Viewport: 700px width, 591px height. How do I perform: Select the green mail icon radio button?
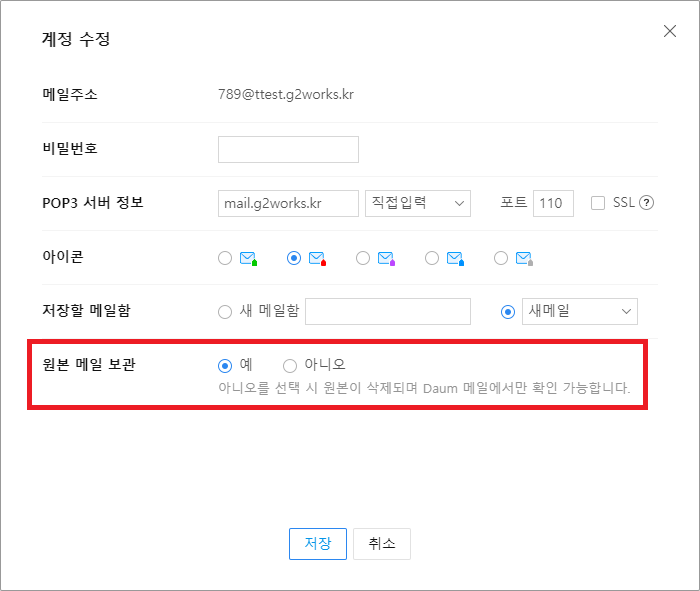225,258
